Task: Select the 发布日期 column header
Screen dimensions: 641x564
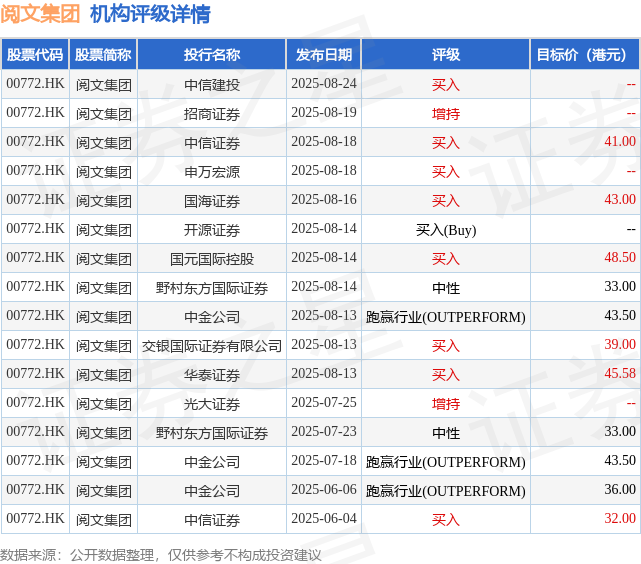Action: (x=324, y=54)
